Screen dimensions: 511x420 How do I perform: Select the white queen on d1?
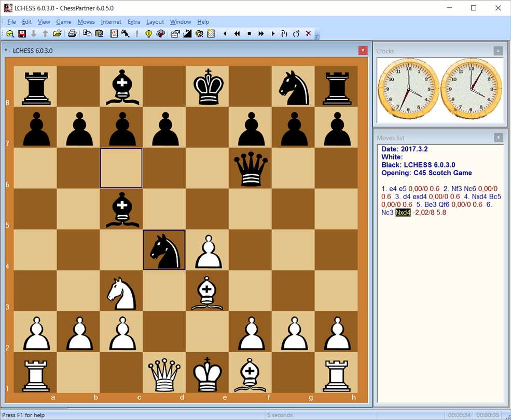164,373
